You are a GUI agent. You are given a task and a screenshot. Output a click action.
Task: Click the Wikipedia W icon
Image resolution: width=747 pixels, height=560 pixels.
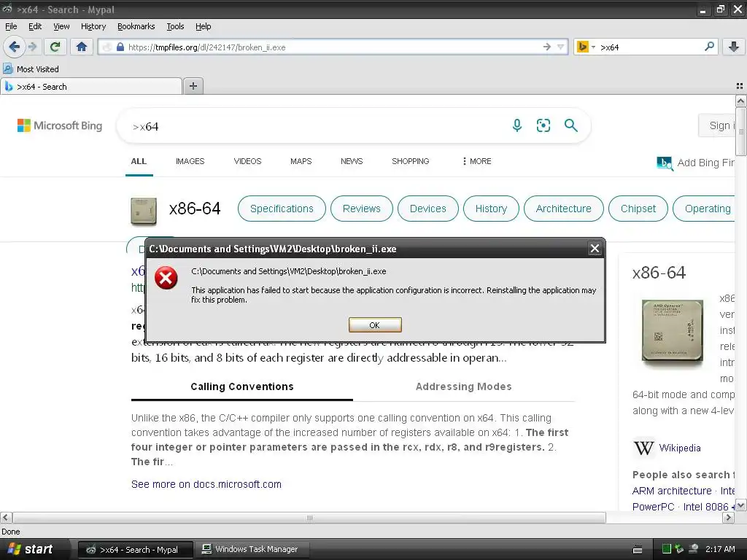(x=643, y=448)
